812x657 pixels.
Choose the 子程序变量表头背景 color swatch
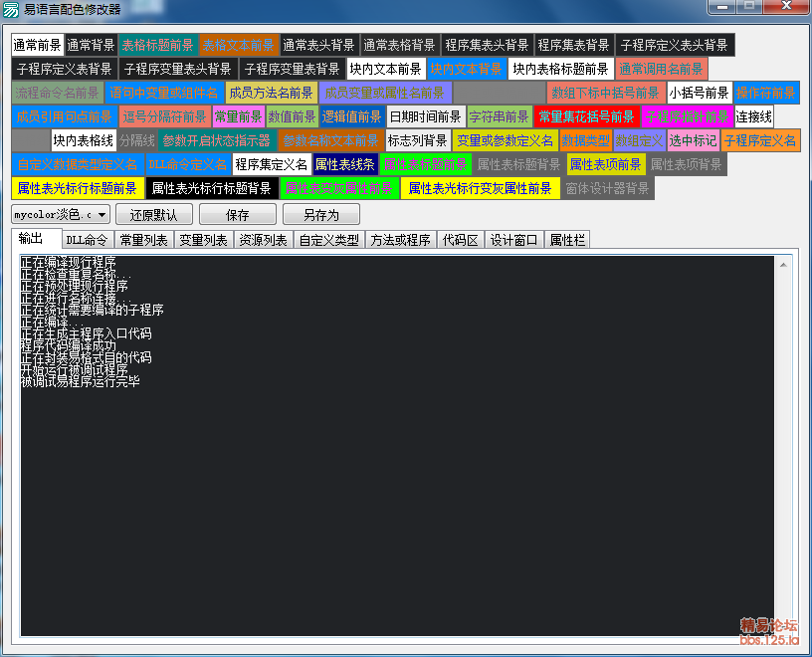178,69
